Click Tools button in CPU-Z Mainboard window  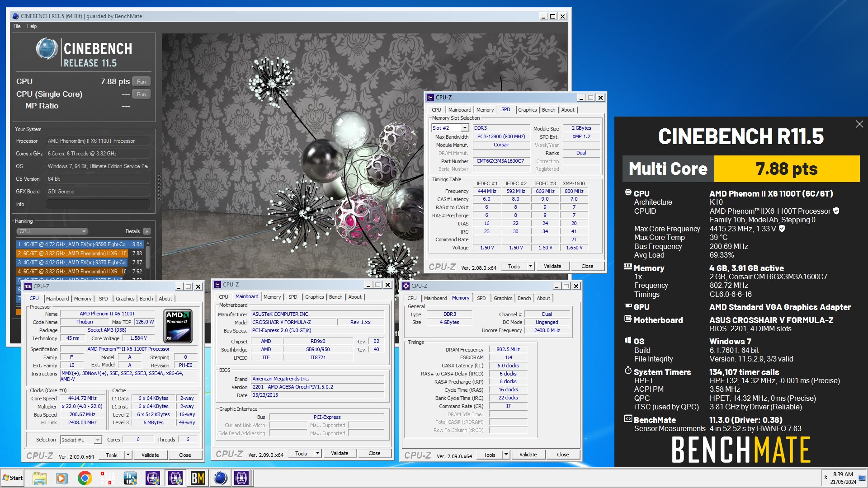pos(301,453)
